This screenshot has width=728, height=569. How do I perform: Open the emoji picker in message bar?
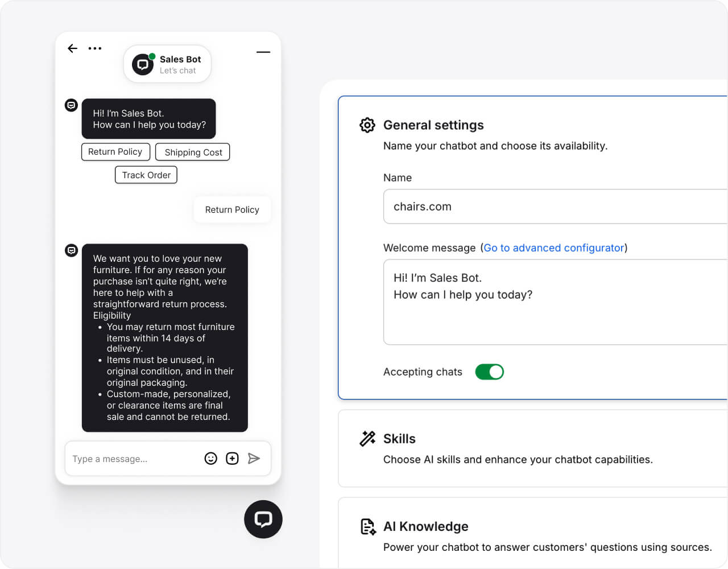coord(210,459)
